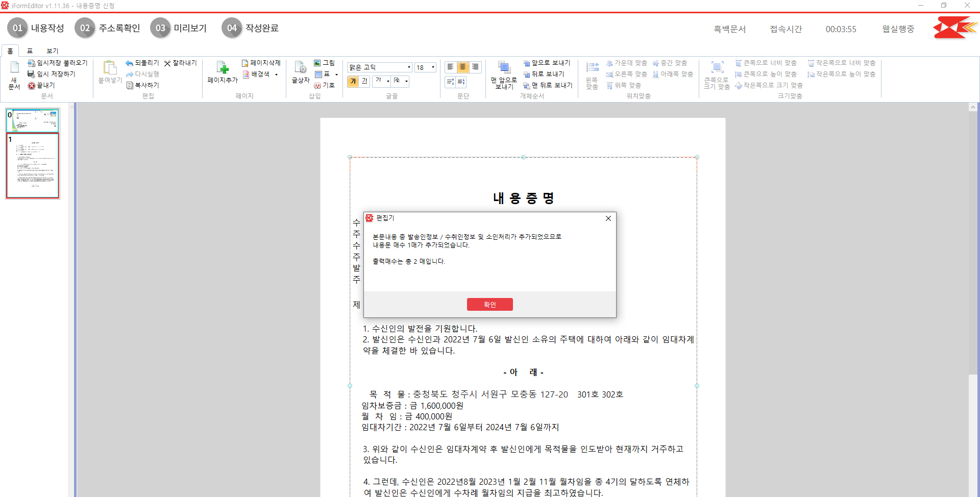
Task: Open font color 가 dropdown arrow
Action: click(x=388, y=81)
